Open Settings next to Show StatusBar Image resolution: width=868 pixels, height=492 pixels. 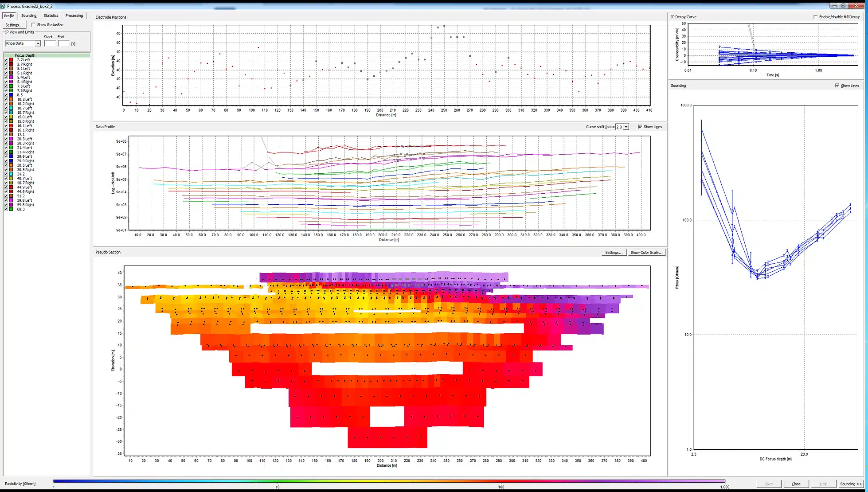(14, 25)
